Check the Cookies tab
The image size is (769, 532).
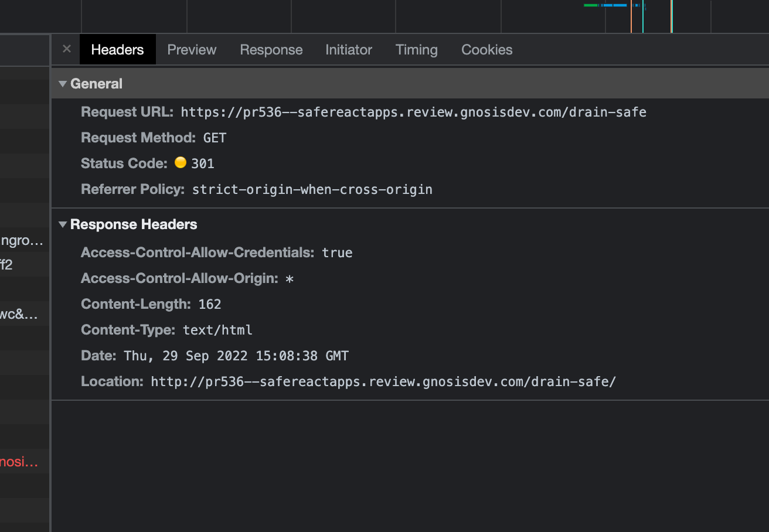click(486, 50)
